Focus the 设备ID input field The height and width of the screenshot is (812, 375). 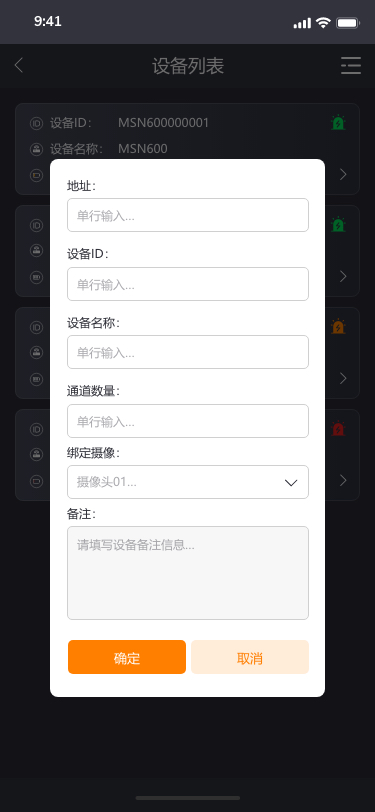(x=188, y=284)
